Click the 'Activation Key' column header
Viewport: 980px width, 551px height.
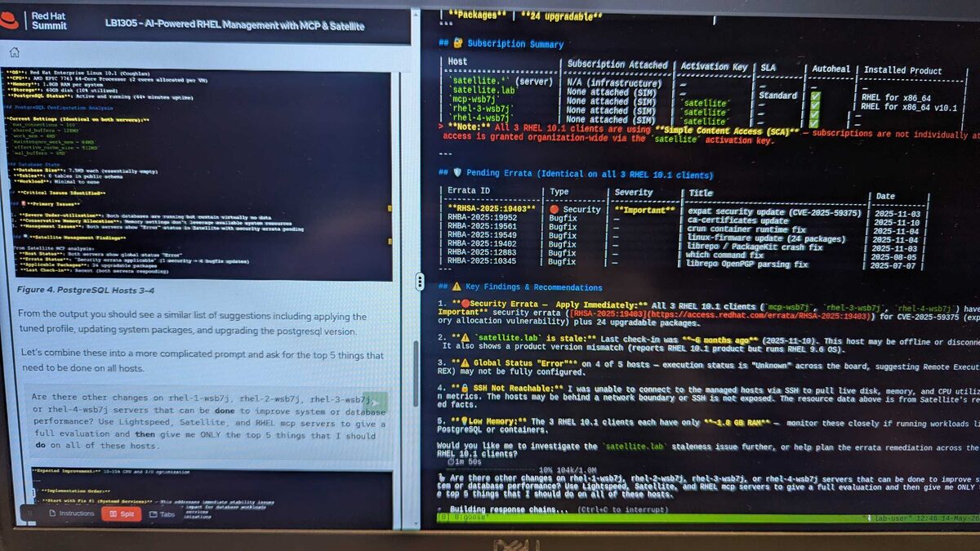coord(716,66)
